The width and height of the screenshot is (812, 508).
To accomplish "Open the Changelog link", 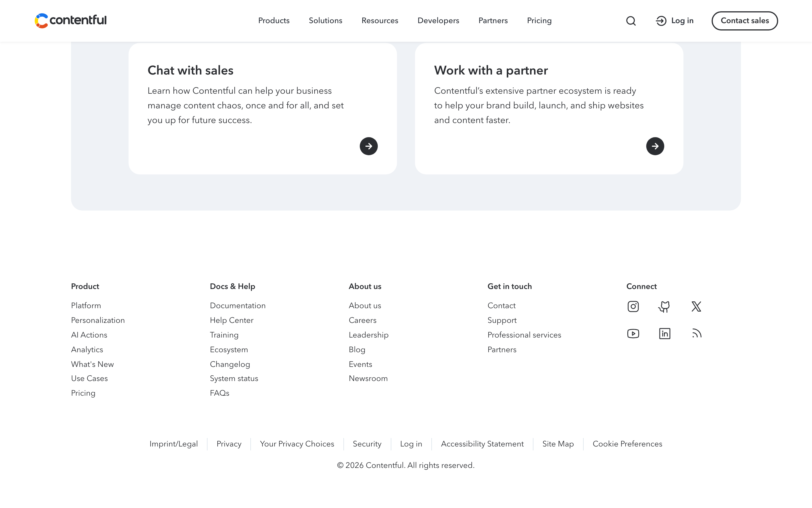I will [x=230, y=365].
